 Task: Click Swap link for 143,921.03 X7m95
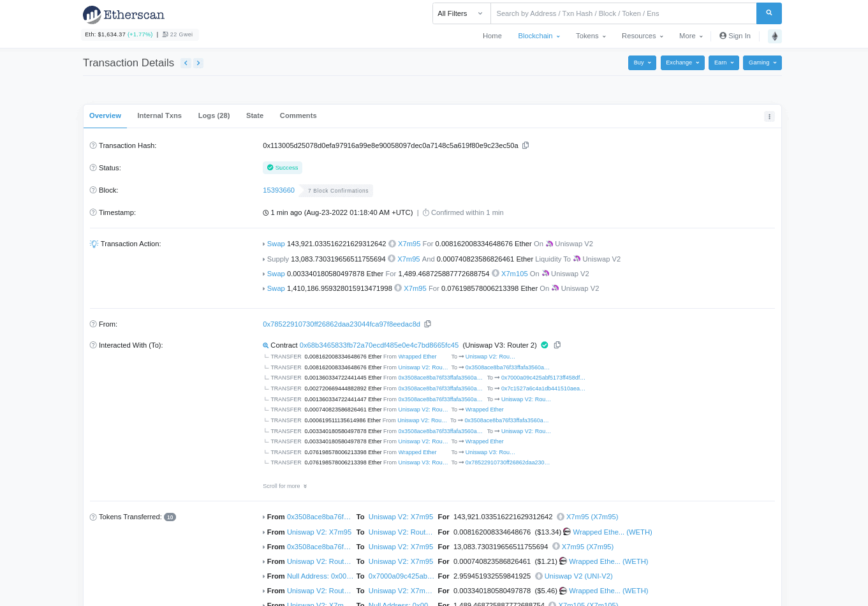[276, 244]
